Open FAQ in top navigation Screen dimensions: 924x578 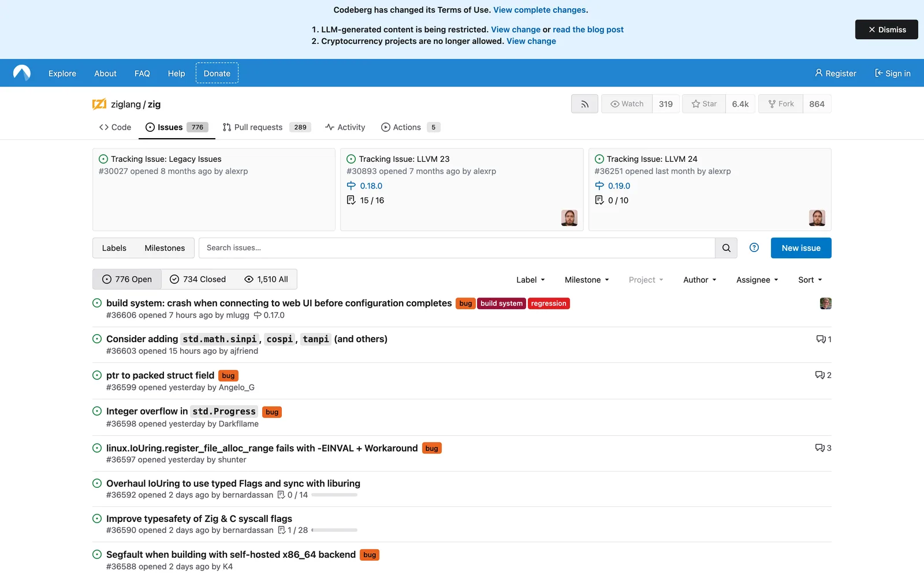click(x=142, y=73)
